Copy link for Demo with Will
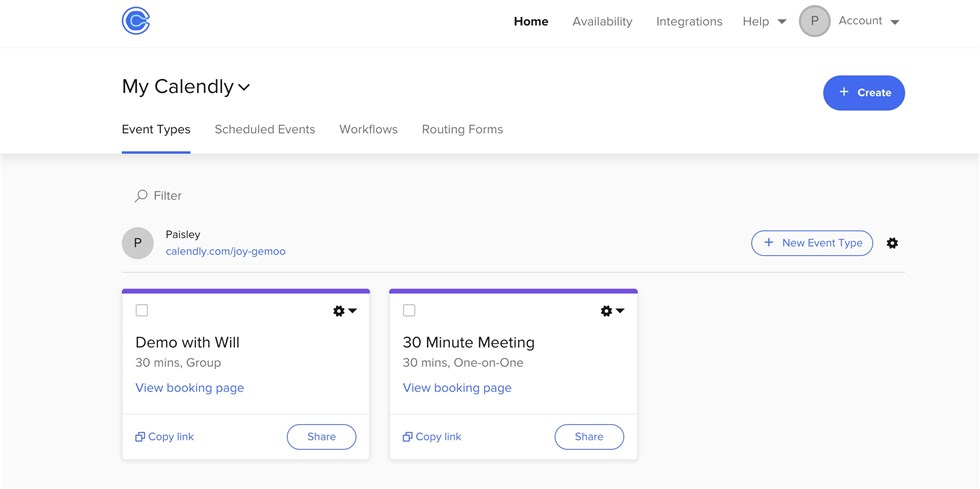980x489 pixels. [x=164, y=436]
